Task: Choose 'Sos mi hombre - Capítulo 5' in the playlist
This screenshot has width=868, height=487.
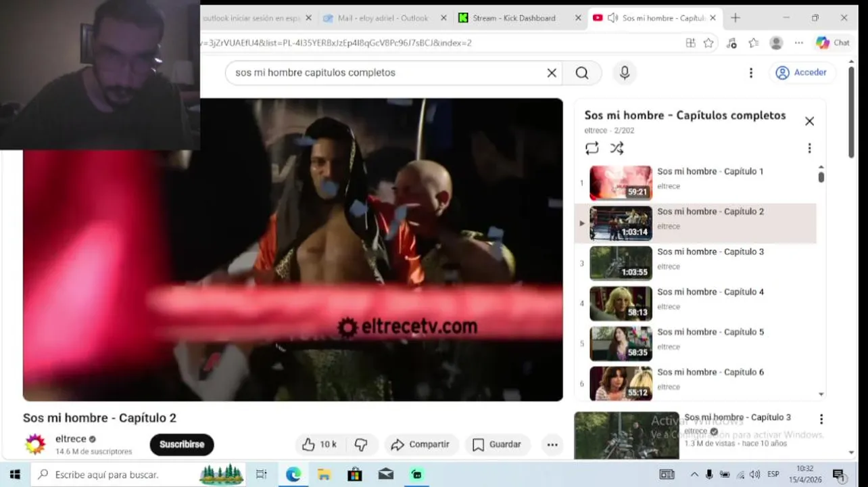Action: (710, 332)
